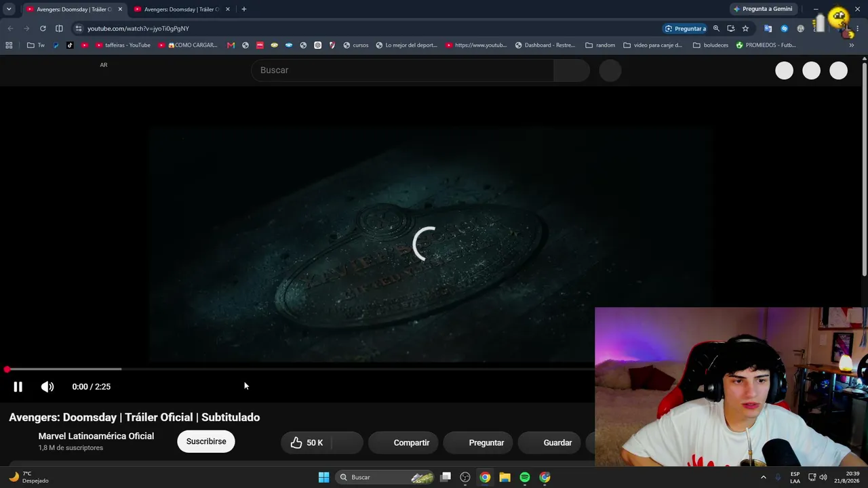
Task: Open the Dashboard - Restre bookmark
Action: [545, 45]
